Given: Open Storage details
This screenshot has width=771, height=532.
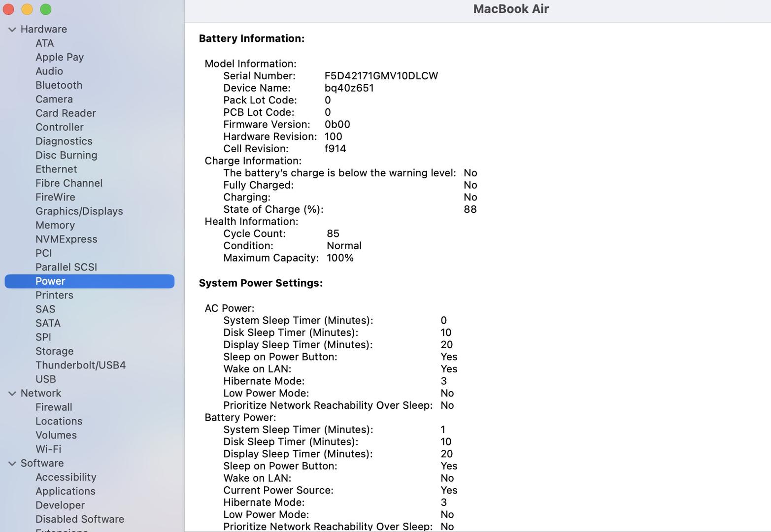Looking at the screenshot, I should pyautogui.click(x=54, y=351).
